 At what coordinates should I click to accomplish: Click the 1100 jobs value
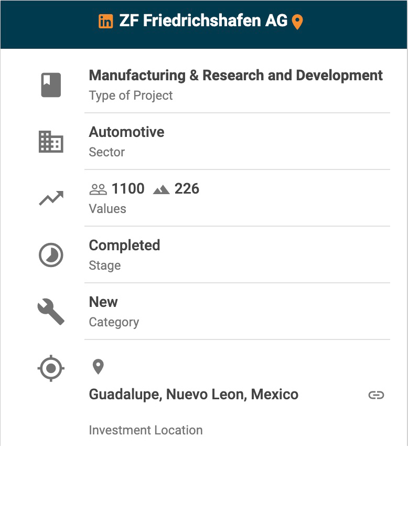[128, 189]
